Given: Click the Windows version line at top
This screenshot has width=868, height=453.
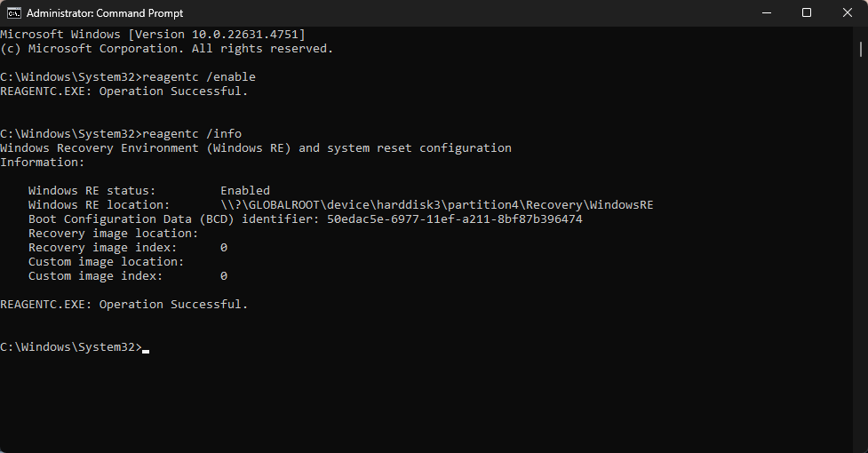Looking at the screenshot, I should [153, 35].
